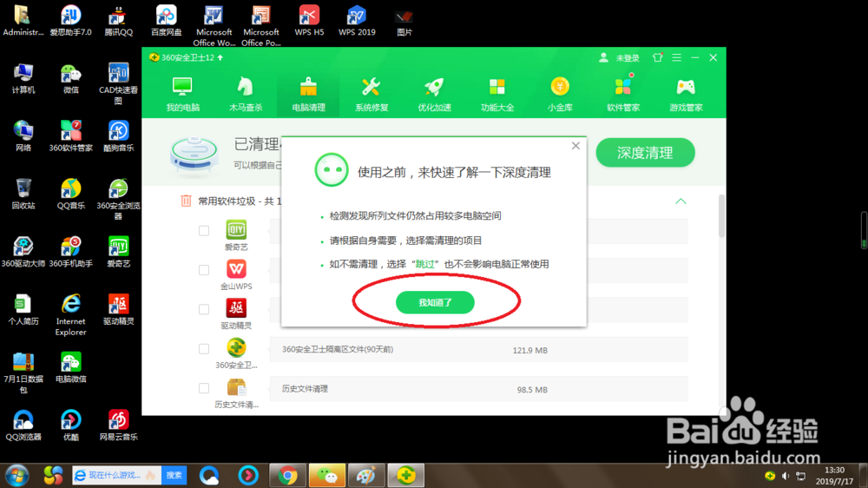Open Internet Explorer desktop icon
This screenshot has height=488, width=868.
click(x=70, y=314)
